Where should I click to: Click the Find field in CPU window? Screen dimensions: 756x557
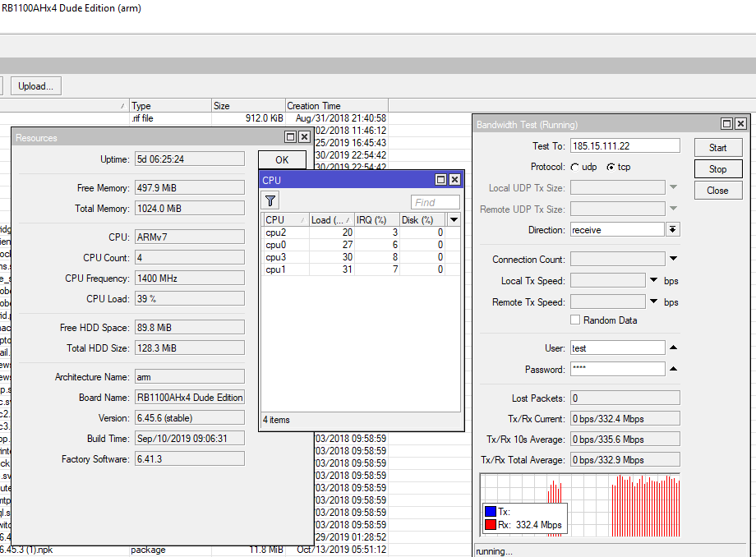[436, 202]
